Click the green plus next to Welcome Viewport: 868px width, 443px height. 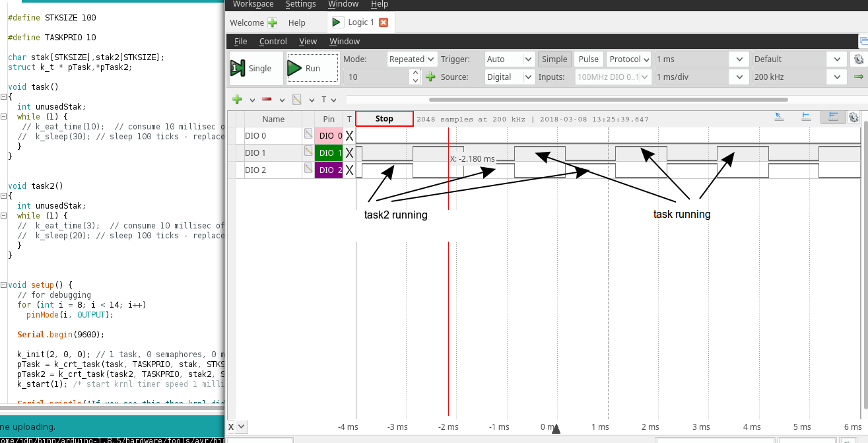[x=272, y=22]
